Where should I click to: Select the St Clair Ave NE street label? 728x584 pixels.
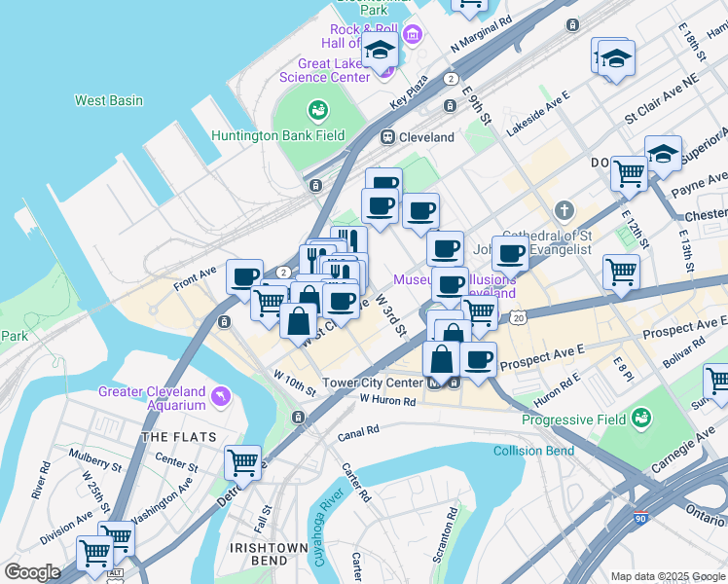[662, 99]
